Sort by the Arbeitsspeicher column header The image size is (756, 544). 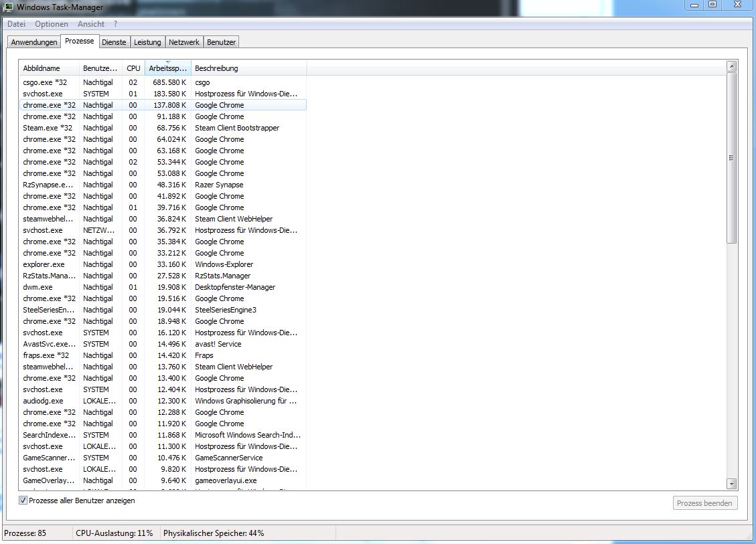pyautogui.click(x=168, y=68)
